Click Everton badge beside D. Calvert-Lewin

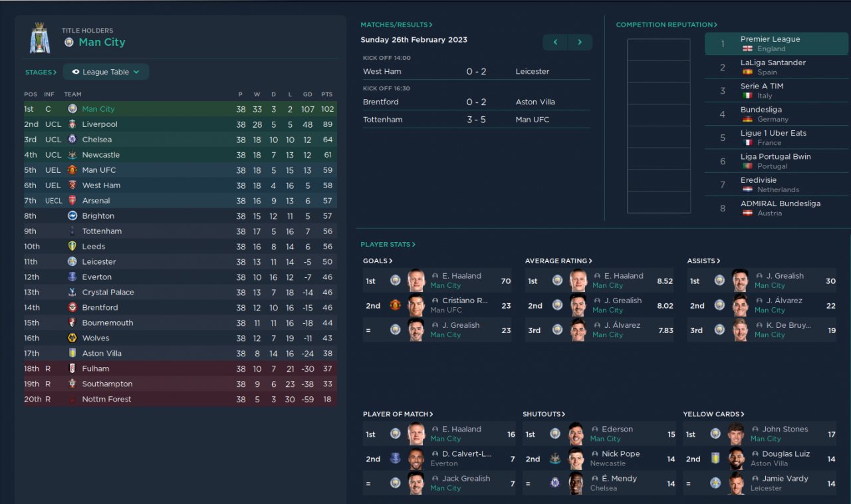coord(396,459)
